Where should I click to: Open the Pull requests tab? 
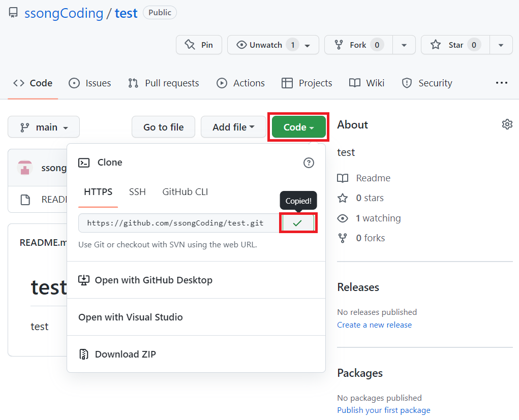click(164, 83)
